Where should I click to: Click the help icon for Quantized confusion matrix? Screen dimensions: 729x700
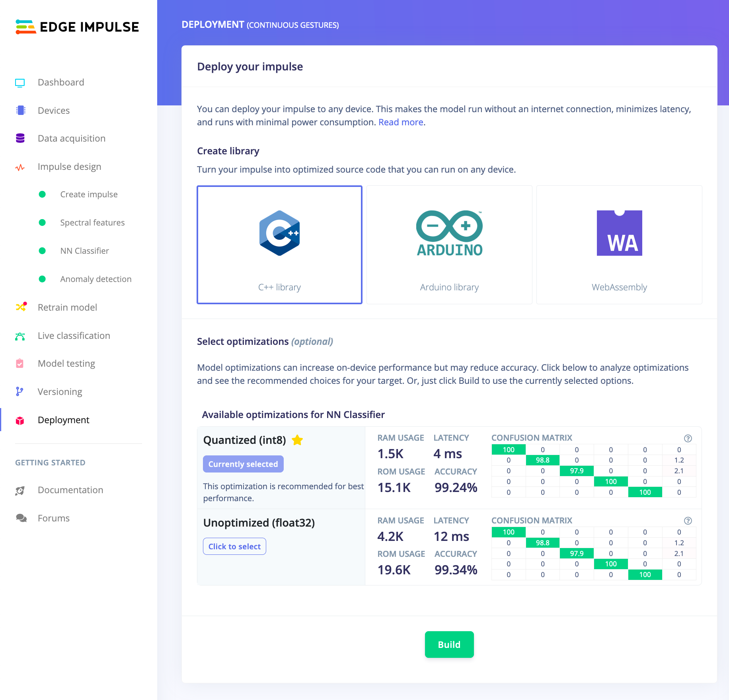688,438
